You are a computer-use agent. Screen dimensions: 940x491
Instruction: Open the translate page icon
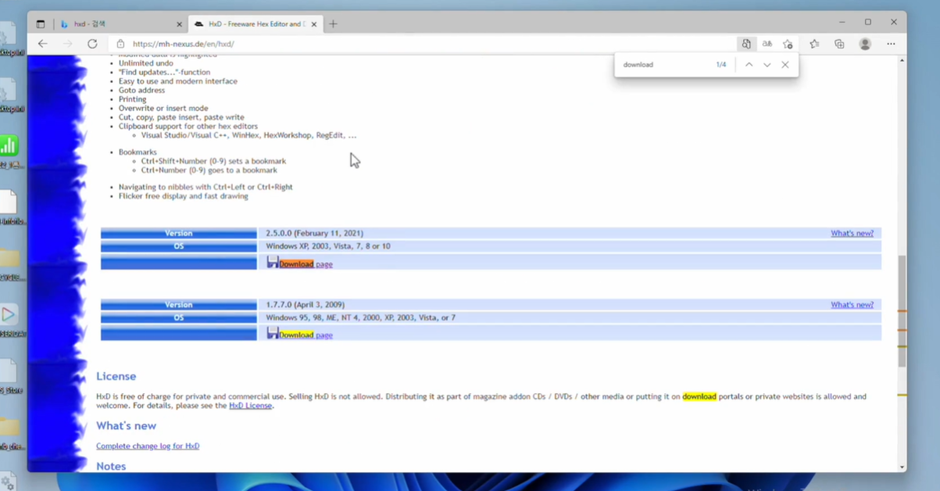coord(767,44)
